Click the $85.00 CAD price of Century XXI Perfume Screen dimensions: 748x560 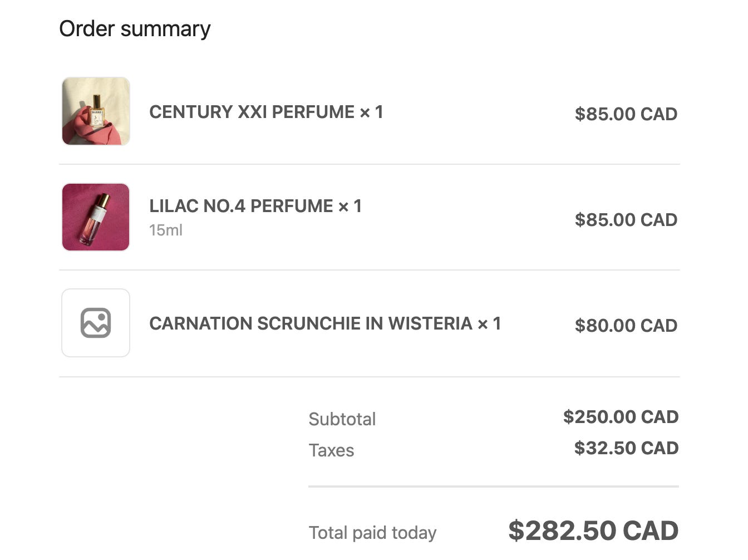[626, 114]
